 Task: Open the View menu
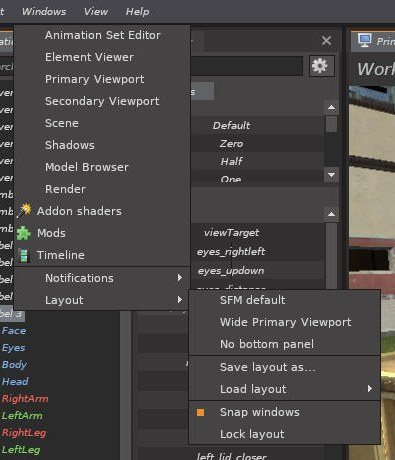(x=96, y=12)
